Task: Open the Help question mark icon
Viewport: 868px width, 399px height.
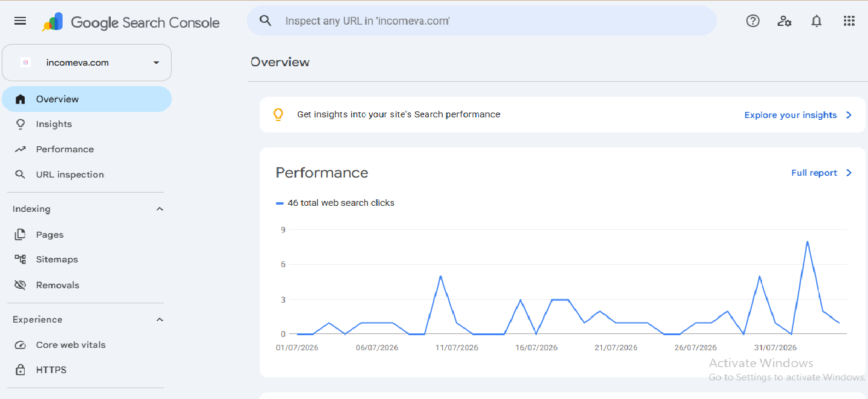Action: coord(752,21)
